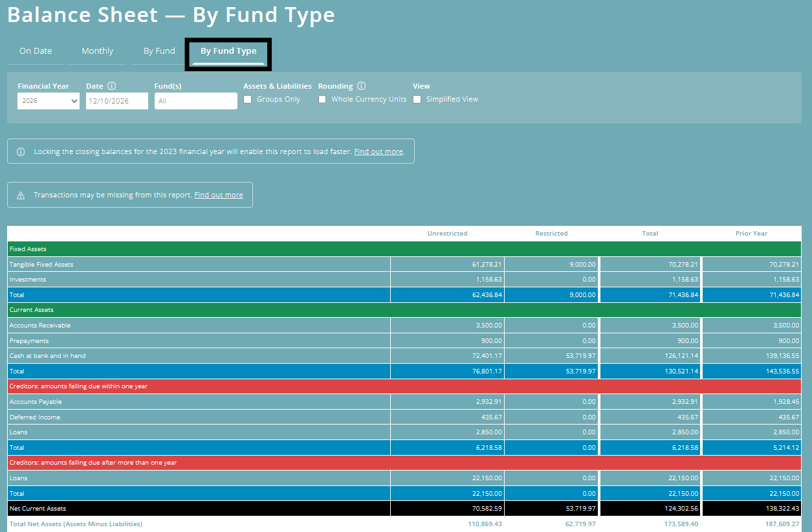This screenshot has width=812, height=532.
Task: Select the Tangible Fixed Assets row label
Action: pyautogui.click(x=41, y=265)
